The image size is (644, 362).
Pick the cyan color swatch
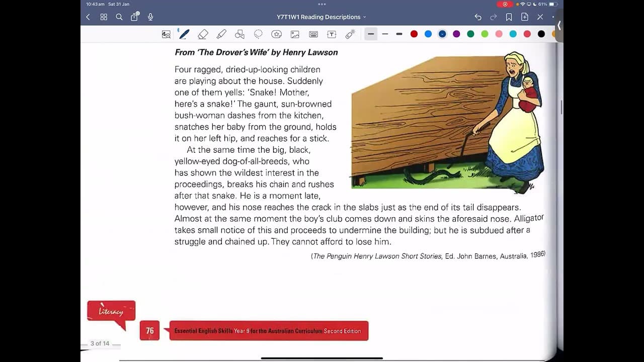coord(513,34)
